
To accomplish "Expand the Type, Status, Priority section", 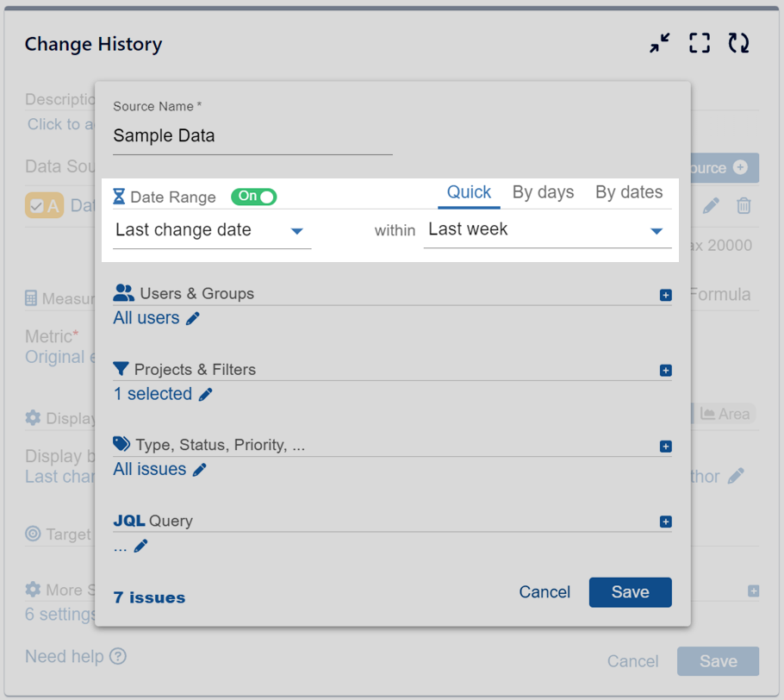I will coord(665,447).
